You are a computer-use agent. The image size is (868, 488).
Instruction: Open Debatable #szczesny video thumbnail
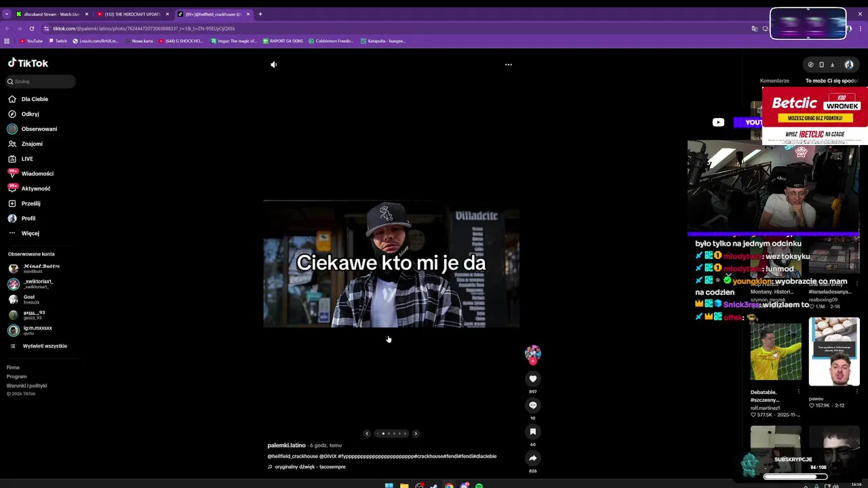point(776,352)
